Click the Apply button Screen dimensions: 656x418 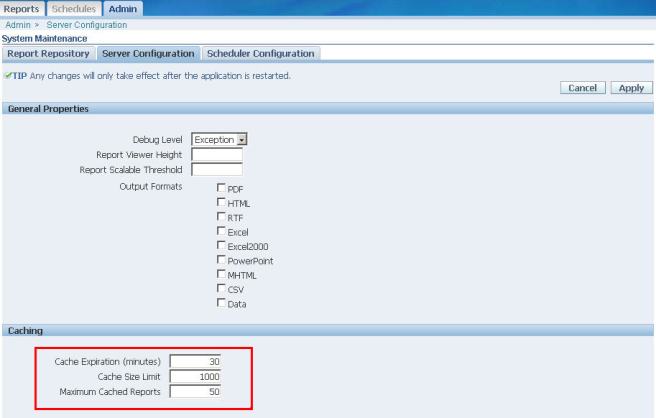pos(630,88)
